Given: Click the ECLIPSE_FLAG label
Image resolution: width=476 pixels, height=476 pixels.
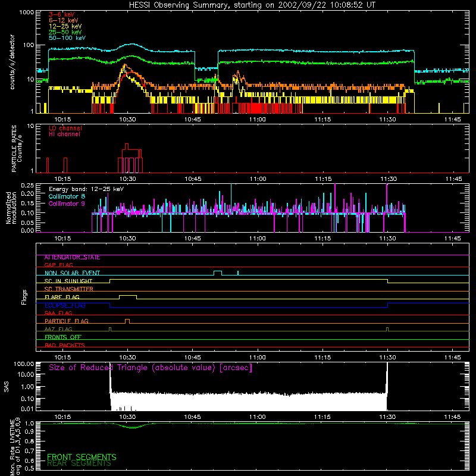Looking at the screenshot, I should coord(65,305).
